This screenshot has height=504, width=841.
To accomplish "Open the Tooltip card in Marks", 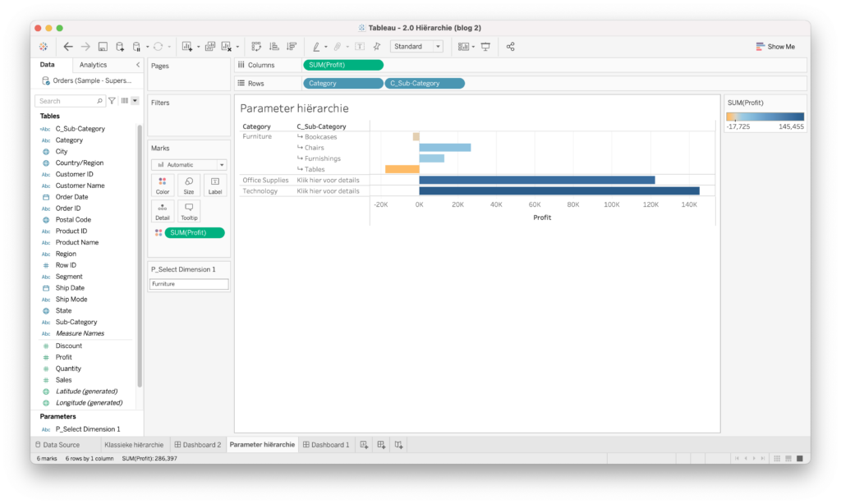I will tap(188, 212).
